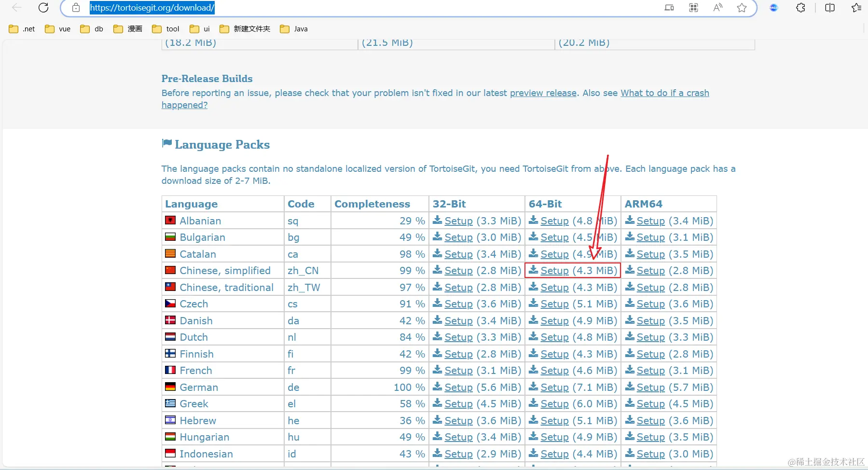868x470 pixels.
Task: Download Chinese simplified 64-Bit Setup
Action: [x=555, y=271]
